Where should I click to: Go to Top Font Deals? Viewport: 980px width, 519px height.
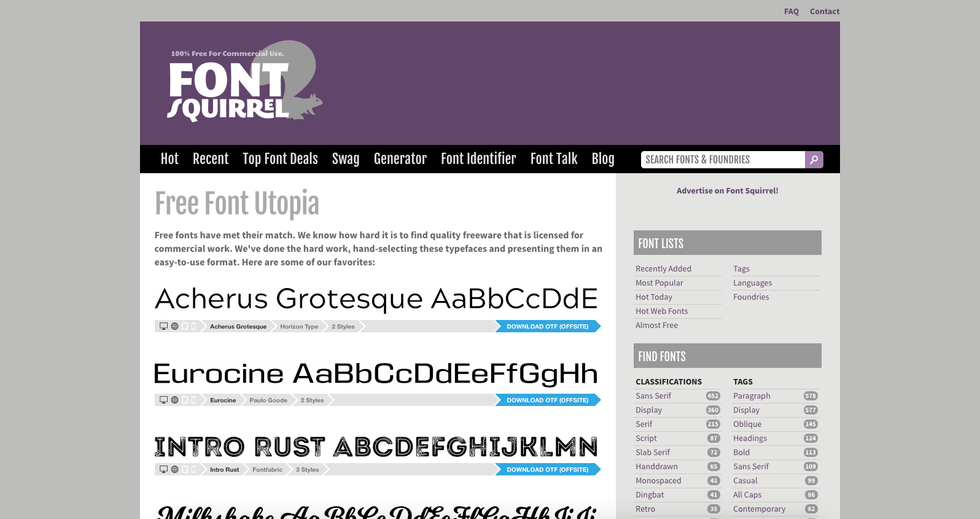[x=280, y=159]
